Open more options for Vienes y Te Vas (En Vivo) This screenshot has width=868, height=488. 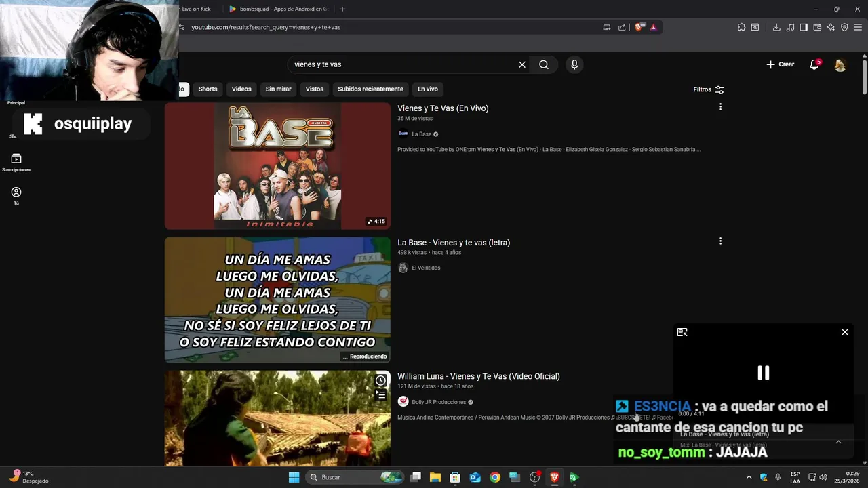(x=720, y=107)
